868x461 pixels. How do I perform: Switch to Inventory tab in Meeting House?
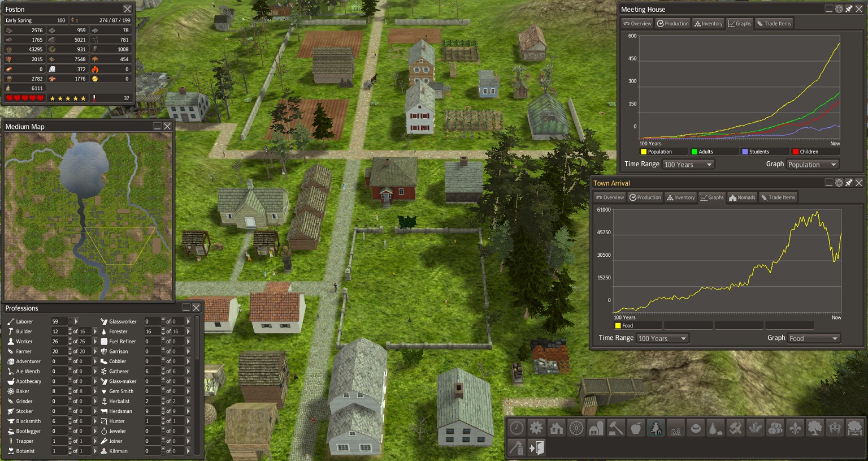[708, 23]
